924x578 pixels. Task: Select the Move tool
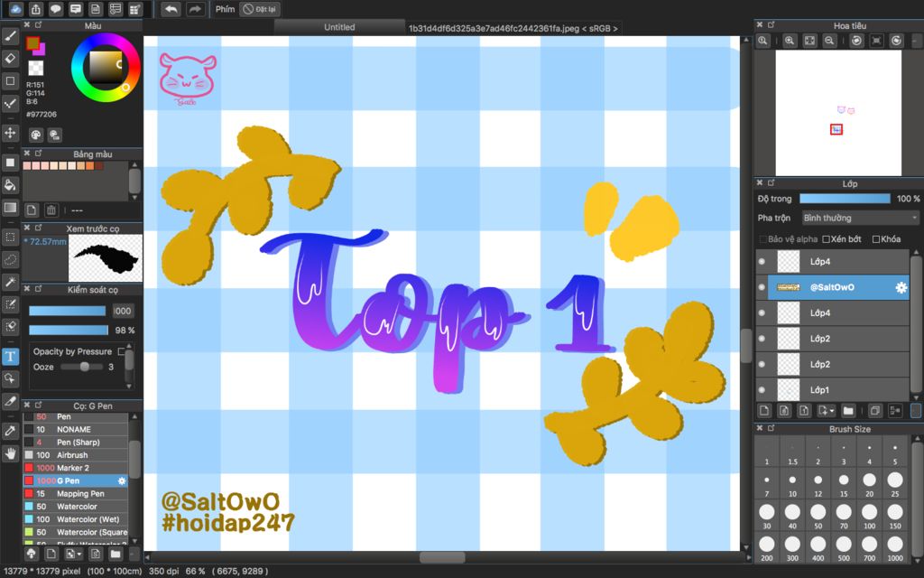click(10, 133)
